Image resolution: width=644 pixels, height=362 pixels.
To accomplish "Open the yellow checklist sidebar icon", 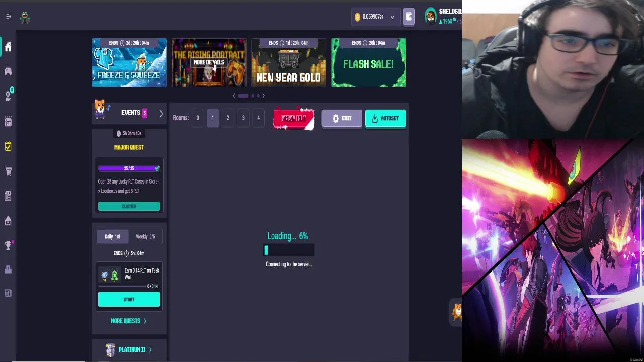I will pos(8,146).
